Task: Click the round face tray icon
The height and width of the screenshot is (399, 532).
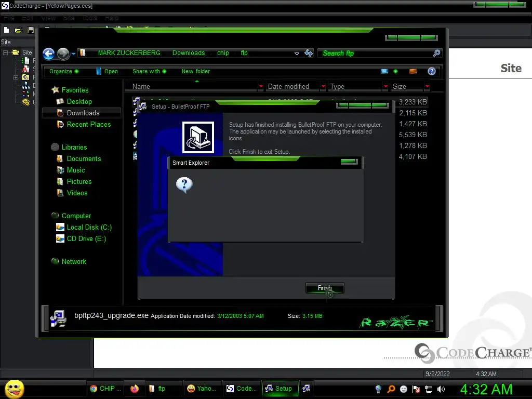Action: click(x=403, y=389)
